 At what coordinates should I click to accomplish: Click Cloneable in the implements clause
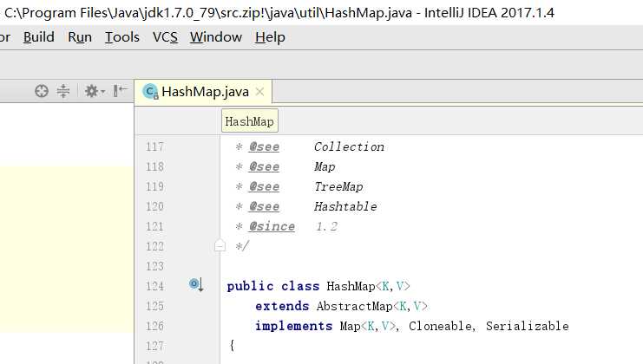440,326
